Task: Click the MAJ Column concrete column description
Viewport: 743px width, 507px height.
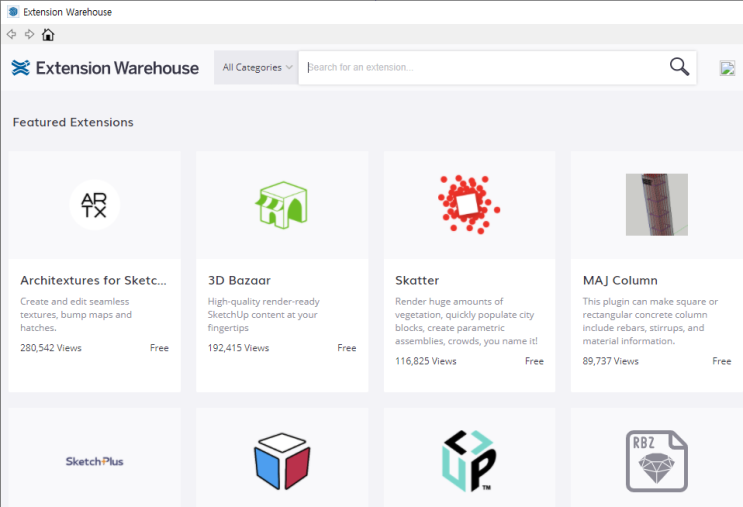Action: (x=650, y=321)
